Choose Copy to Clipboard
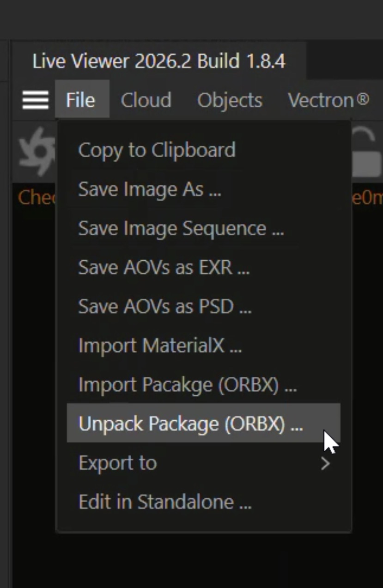The image size is (383, 588). [x=157, y=150]
